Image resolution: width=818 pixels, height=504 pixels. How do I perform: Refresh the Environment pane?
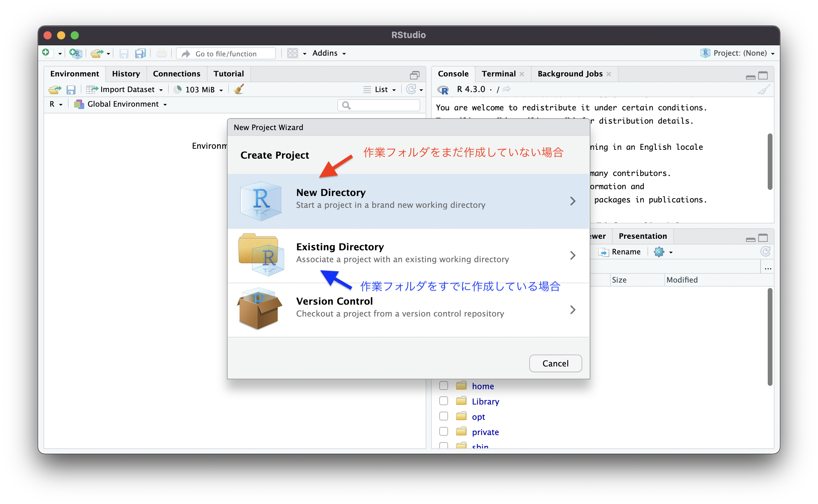click(411, 89)
